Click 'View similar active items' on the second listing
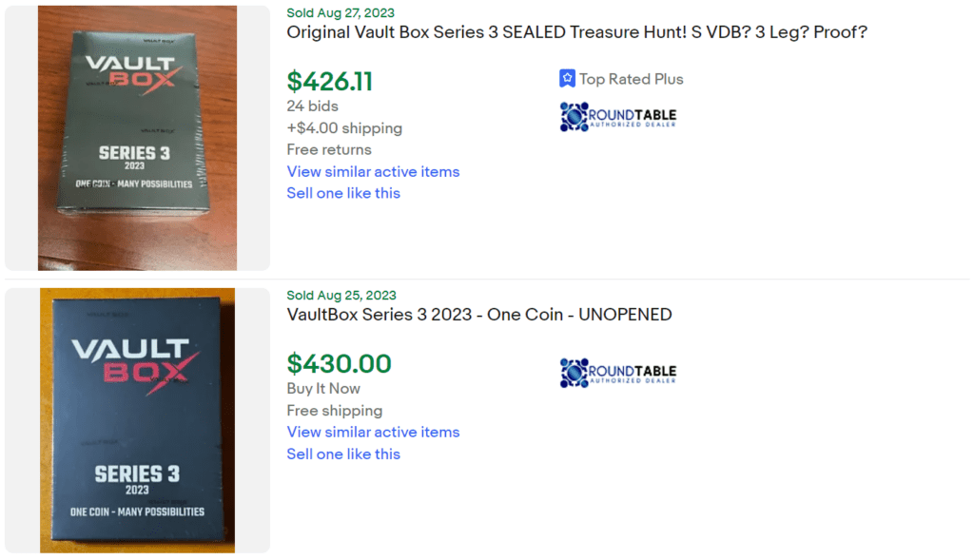 click(x=373, y=432)
